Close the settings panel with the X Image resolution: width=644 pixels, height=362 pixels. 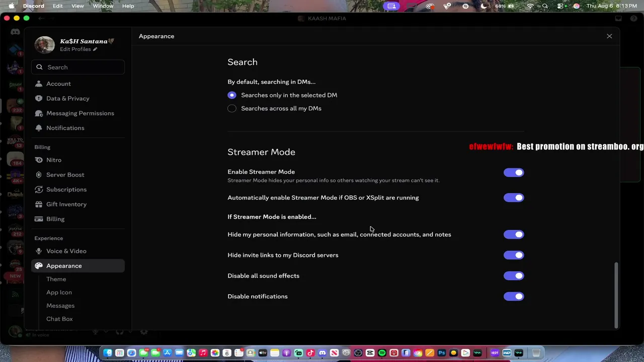coord(609,36)
